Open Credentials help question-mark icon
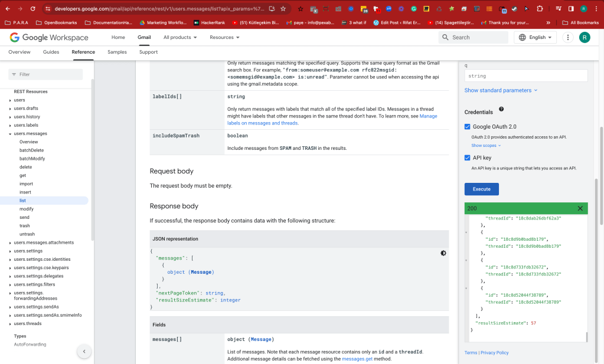The height and width of the screenshot is (364, 604). click(501, 109)
